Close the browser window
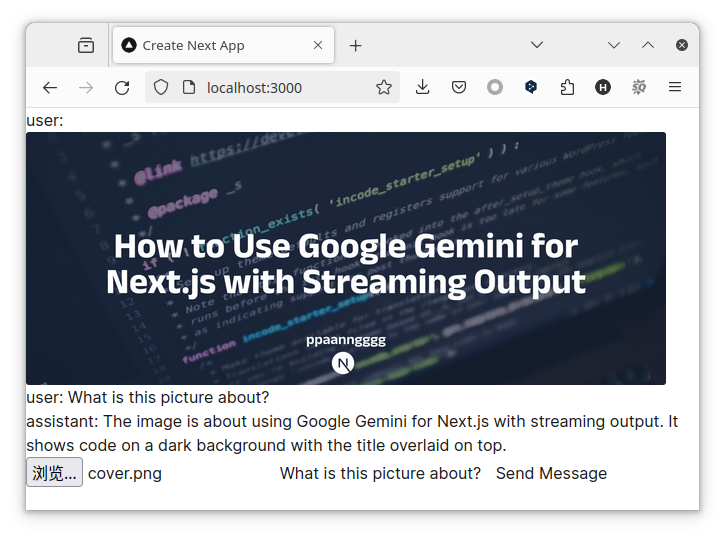The width and height of the screenshot is (725, 539). coord(682,45)
